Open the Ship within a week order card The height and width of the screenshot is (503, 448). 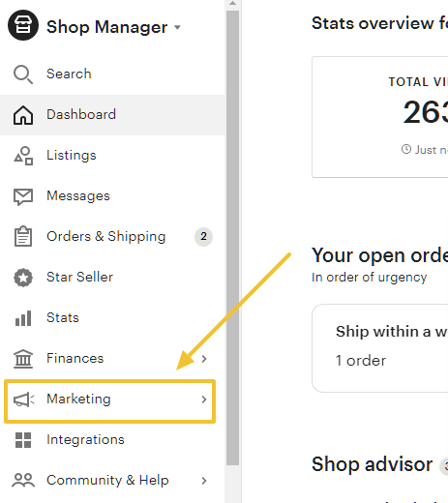(380, 348)
